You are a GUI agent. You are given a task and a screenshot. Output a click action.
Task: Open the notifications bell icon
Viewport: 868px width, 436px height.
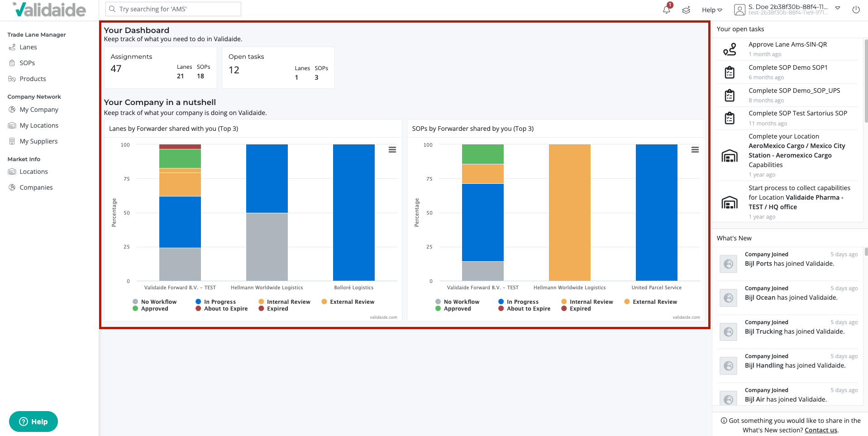point(667,10)
